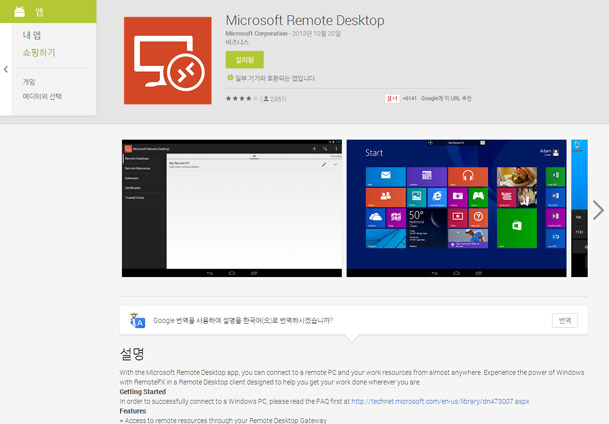Open the first screenshot of the Remote Desktop app

(x=232, y=208)
